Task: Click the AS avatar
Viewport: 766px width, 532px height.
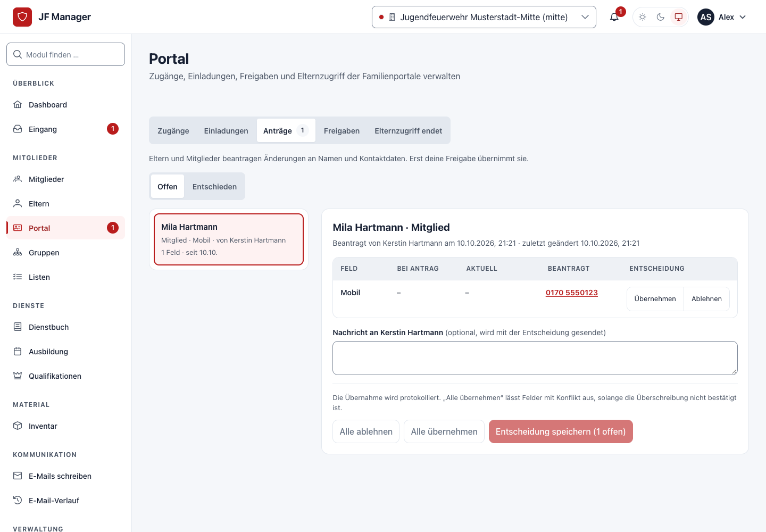Action: point(706,17)
